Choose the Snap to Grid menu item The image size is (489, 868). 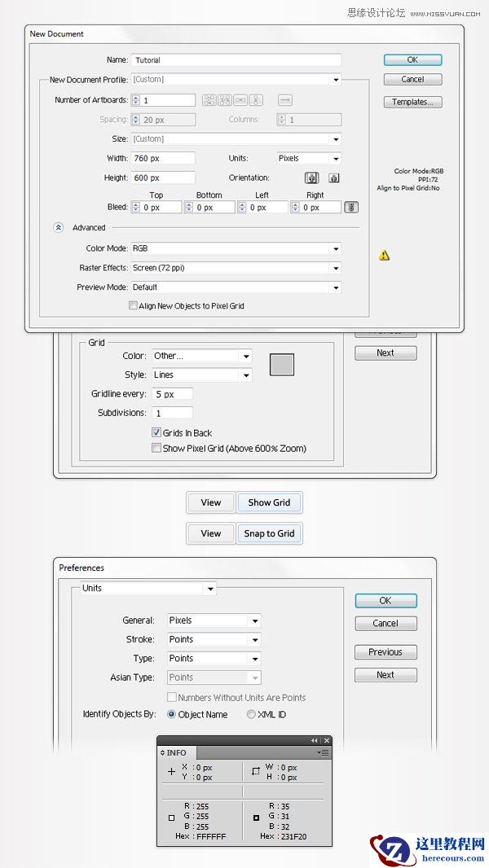(269, 533)
